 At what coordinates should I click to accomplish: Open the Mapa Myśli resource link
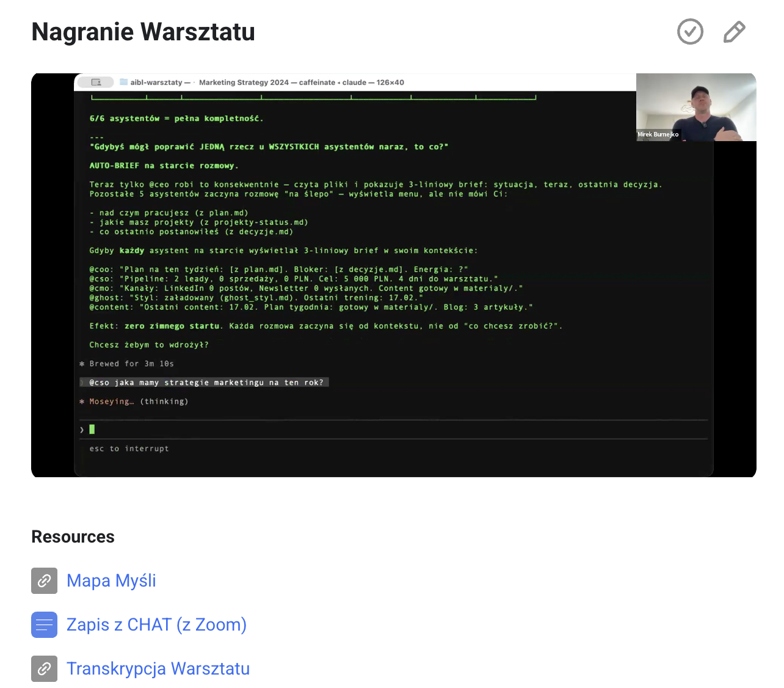tap(111, 580)
